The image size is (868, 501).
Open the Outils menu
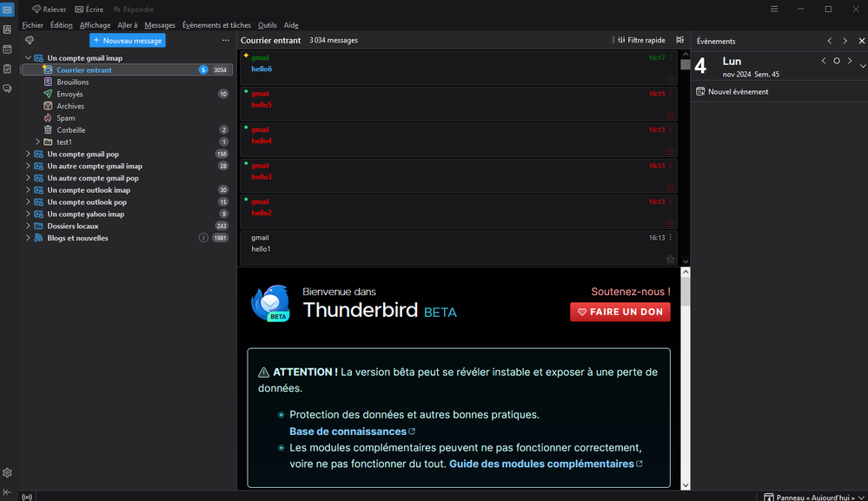pyautogui.click(x=267, y=25)
